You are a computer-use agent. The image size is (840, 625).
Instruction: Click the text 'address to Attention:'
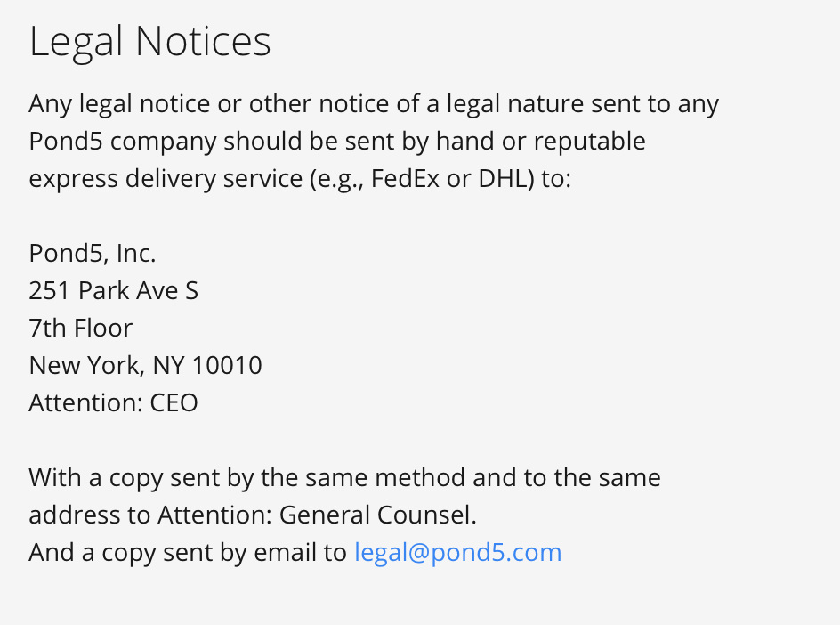pos(150,515)
